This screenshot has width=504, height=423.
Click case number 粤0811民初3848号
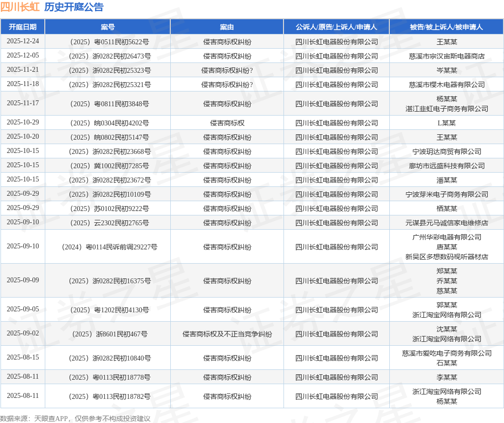tap(110, 104)
